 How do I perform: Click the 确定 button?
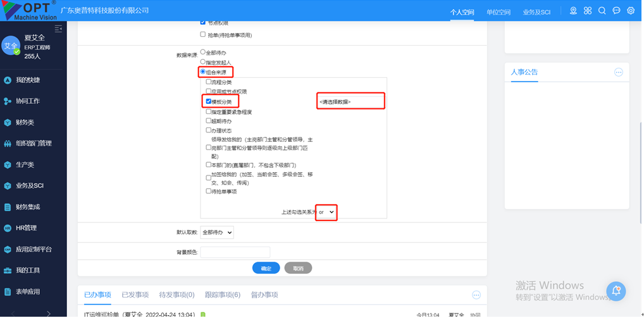[266, 268]
